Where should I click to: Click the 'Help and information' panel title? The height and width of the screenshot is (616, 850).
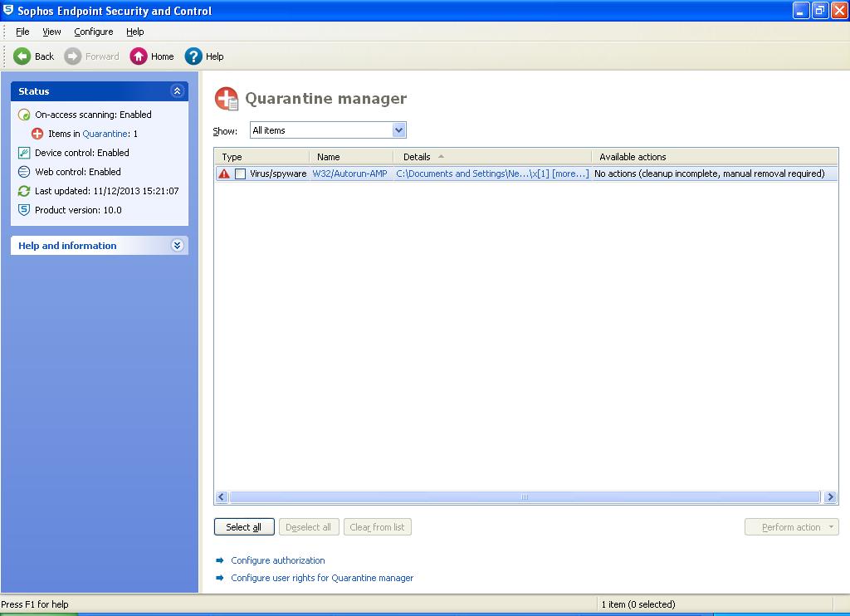tap(67, 246)
